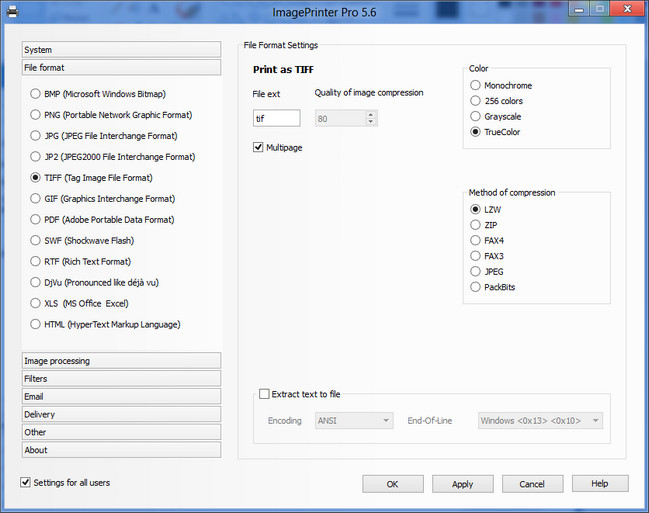Click the Help button
Screen dimensions: 649x513
tap(600, 484)
